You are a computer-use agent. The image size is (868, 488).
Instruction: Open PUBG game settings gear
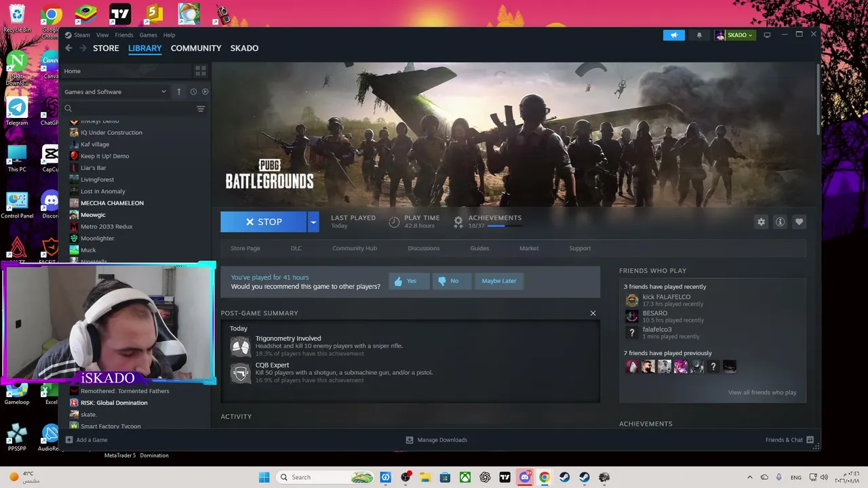(x=761, y=222)
